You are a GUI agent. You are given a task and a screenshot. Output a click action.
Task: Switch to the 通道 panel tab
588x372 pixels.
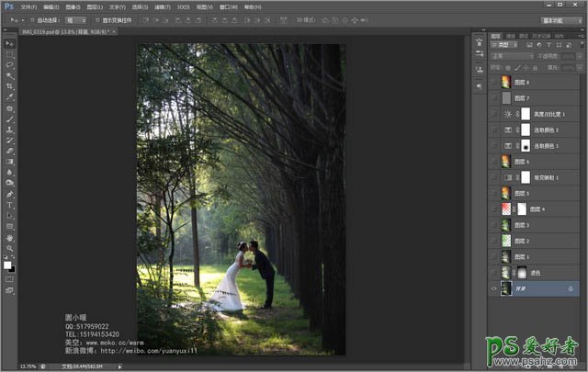[x=512, y=37]
